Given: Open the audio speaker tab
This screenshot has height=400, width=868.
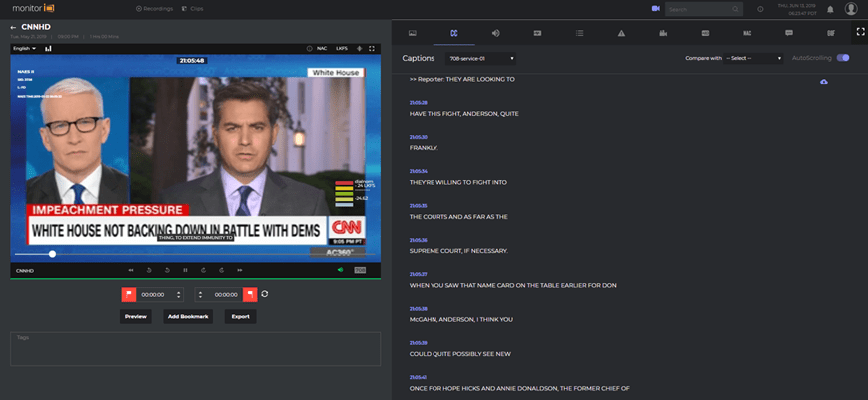Looking at the screenshot, I should point(496,33).
